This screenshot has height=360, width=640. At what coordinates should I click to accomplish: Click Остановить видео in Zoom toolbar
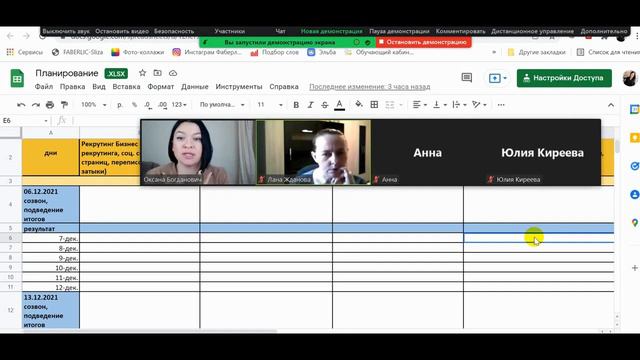point(122,31)
